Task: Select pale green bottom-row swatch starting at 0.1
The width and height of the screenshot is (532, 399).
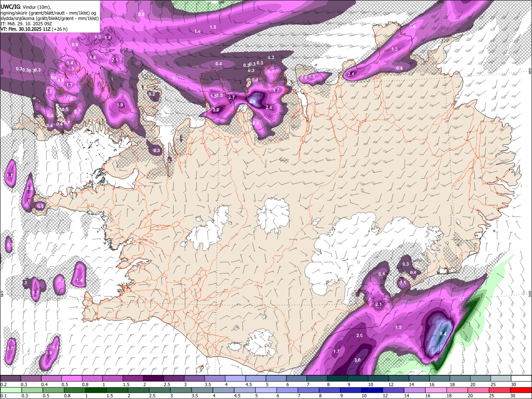Action: tap(10, 390)
